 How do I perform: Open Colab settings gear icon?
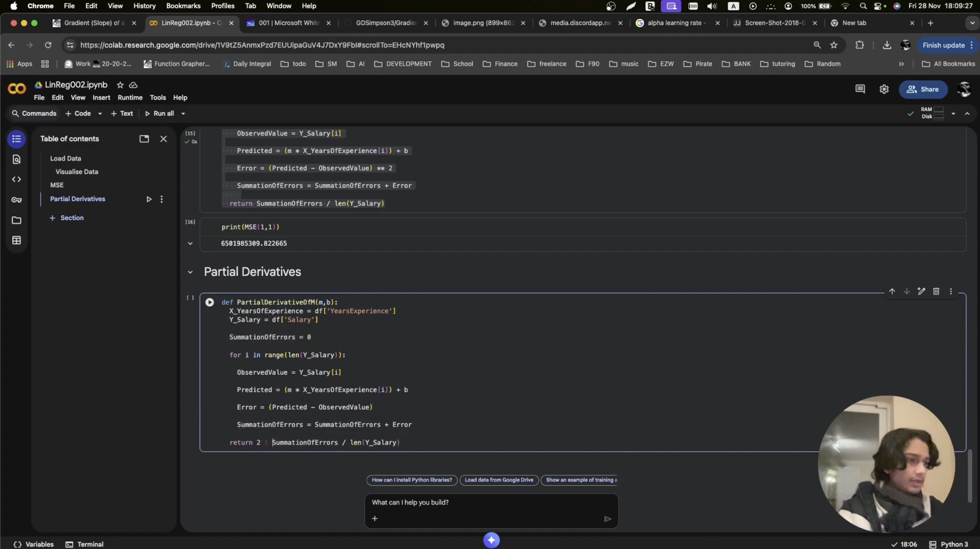tap(884, 89)
